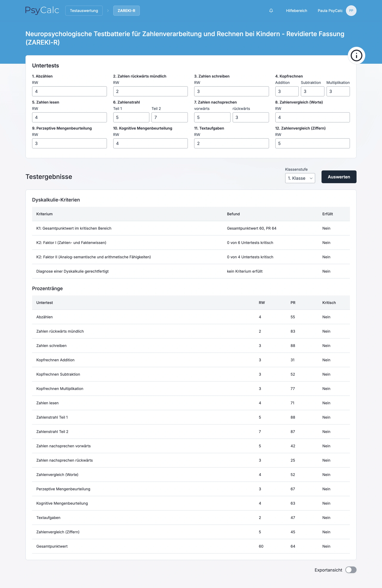The height and width of the screenshot is (588, 382).
Task: Click PR value 63 for Kognitive Mengenbeurteilung
Action: 293,503
